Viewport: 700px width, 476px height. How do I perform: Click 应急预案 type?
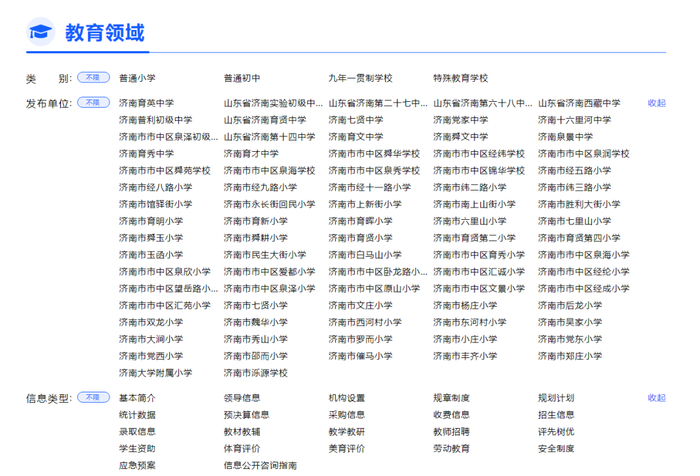pos(137,465)
